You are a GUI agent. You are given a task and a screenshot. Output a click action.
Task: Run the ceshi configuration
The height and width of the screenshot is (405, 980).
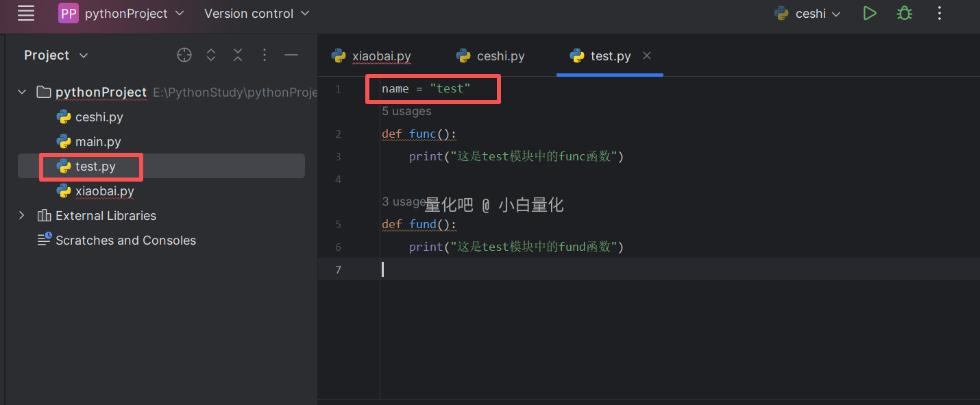[x=870, y=13]
